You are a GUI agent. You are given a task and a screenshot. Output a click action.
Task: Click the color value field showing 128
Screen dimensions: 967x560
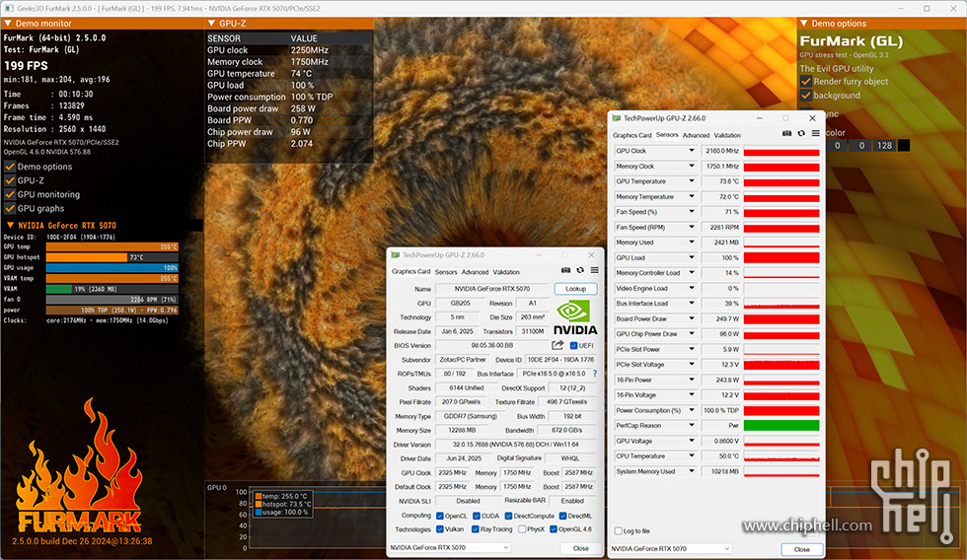pos(884,145)
